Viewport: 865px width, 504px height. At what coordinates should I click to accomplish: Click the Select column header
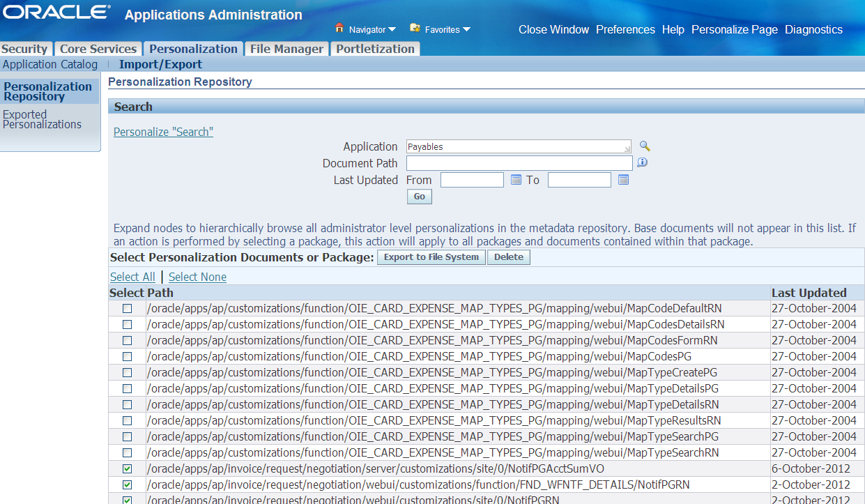tap(127, 293)
